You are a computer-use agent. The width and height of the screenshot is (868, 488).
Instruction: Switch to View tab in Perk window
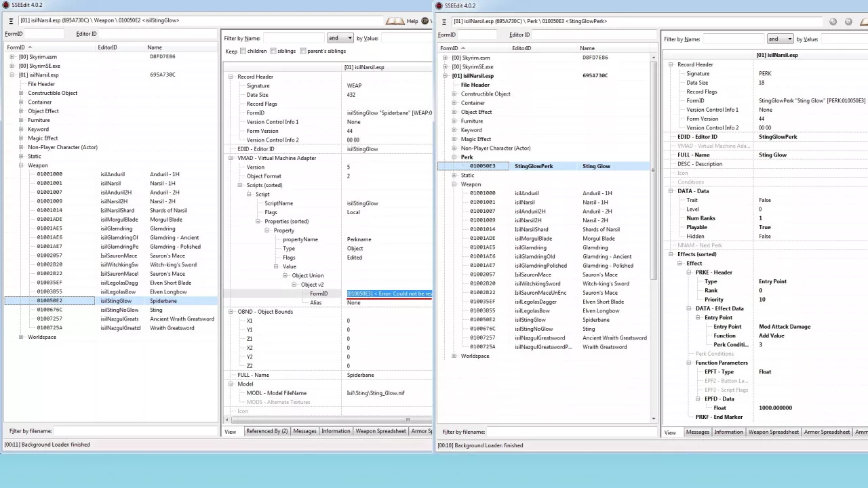(670, 432)
